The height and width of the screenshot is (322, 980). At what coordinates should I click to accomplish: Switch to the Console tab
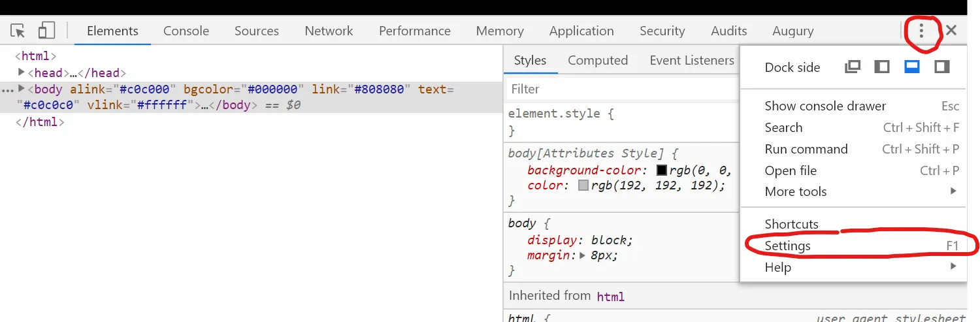(x=186, y=31)
